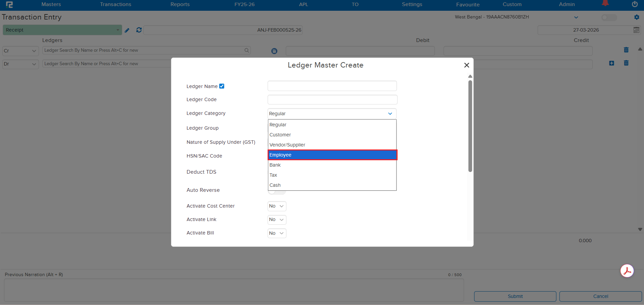644x305 pixels.
Task: Click the power logout icon
Action: [635, 4]
